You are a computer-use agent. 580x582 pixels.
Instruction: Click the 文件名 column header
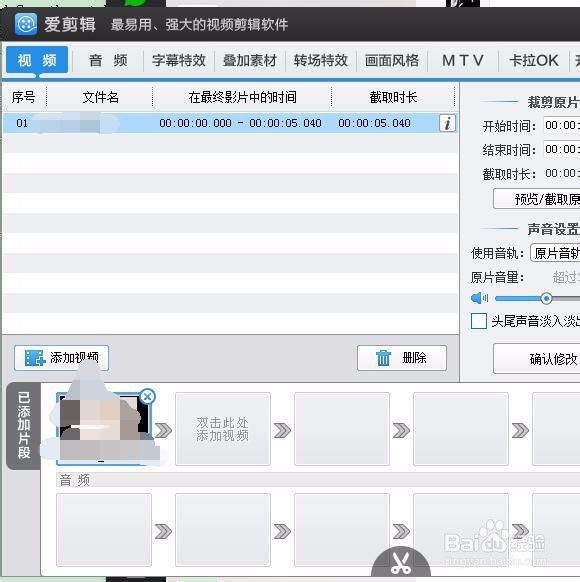[100, 97]
